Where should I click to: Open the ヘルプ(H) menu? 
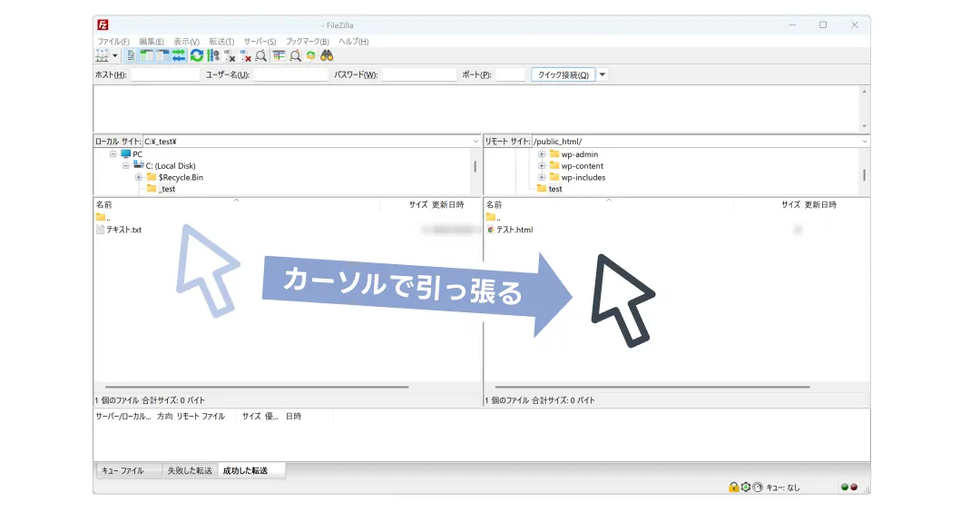354,41
